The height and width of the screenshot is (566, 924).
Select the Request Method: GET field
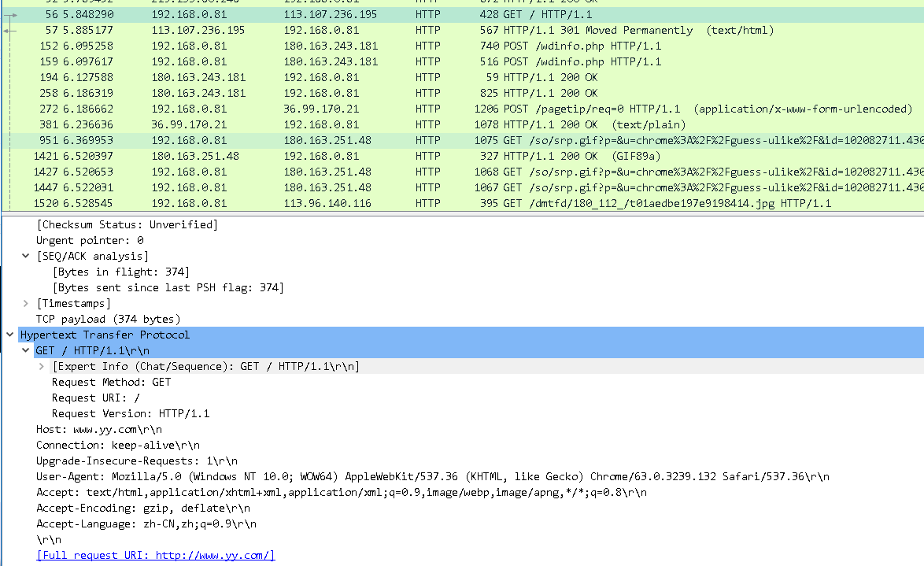(x=111, y=382)
